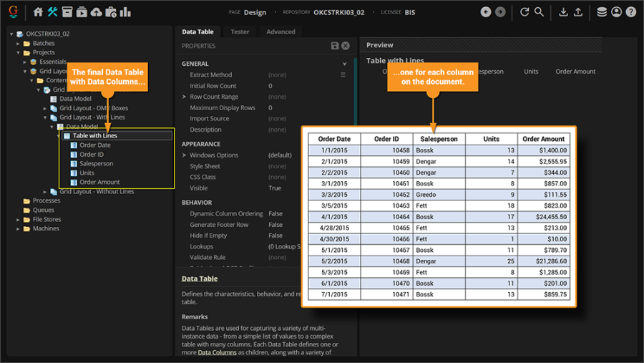Open the bar chart stats icon

(x=125, y=12)
